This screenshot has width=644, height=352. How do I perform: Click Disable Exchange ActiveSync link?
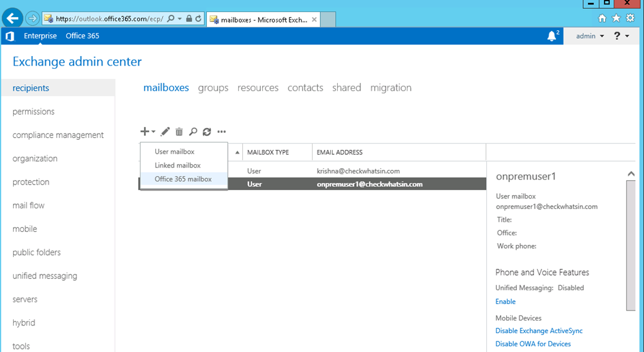point(539,331)
